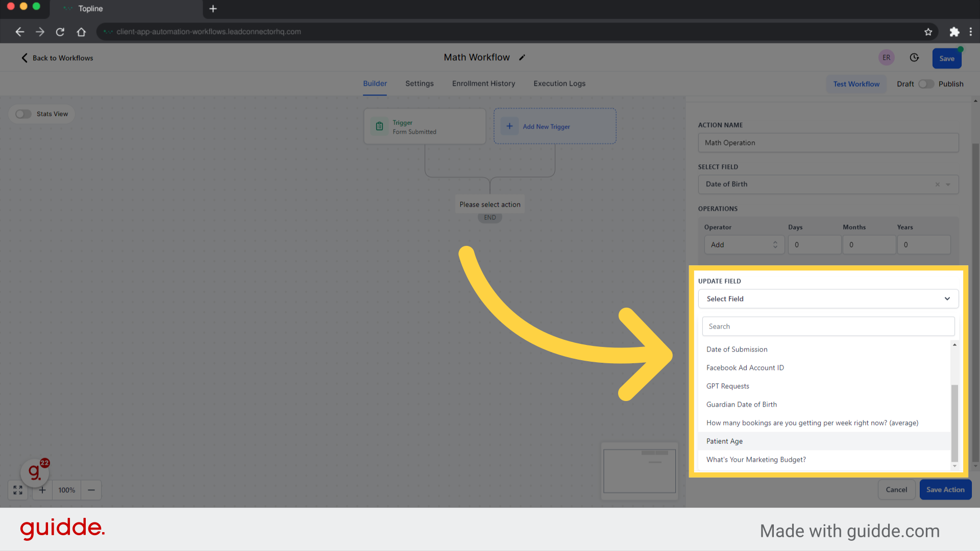Select Patient Age from the list

824,441
